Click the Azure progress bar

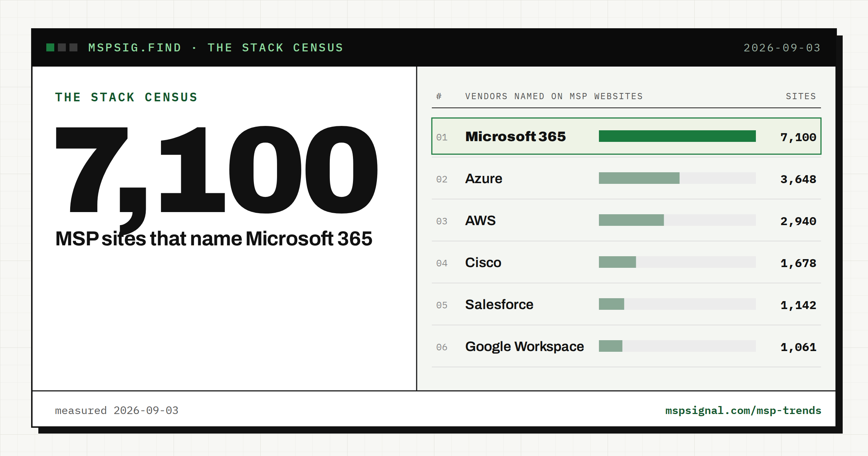pyautogui.click(x=677, y=178)
